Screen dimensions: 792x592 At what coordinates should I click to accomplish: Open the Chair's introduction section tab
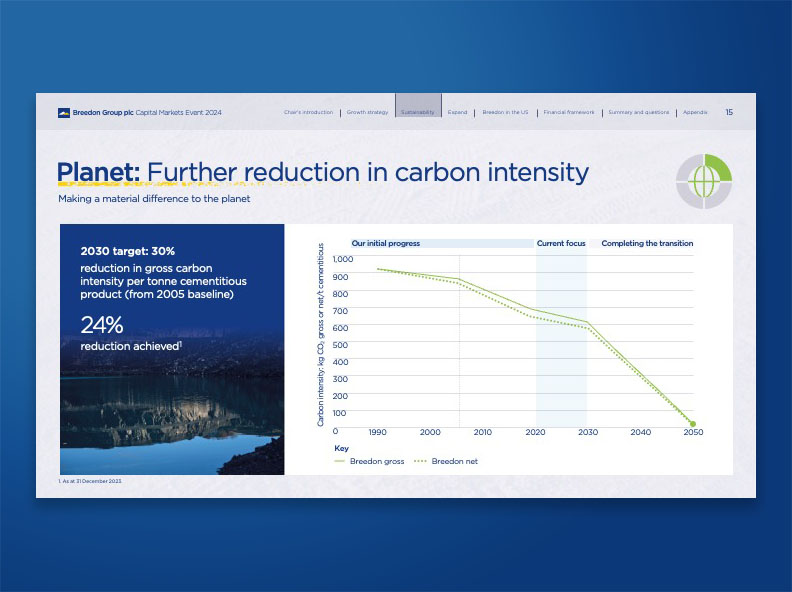(309, 112)
